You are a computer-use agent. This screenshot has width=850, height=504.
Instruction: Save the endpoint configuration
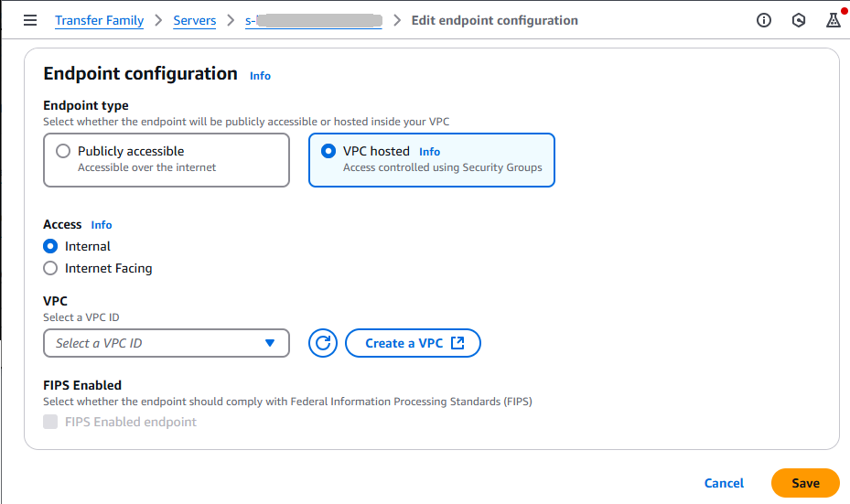805,483
